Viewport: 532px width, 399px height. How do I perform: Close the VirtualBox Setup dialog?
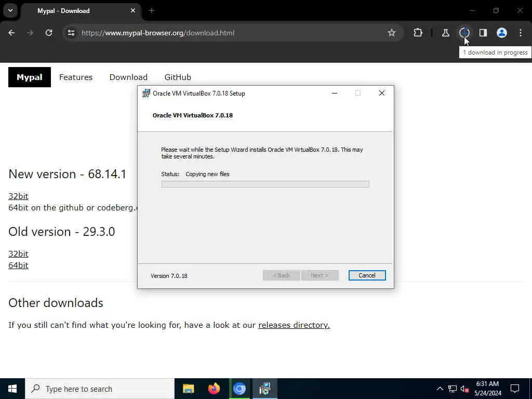click(382, 94)
